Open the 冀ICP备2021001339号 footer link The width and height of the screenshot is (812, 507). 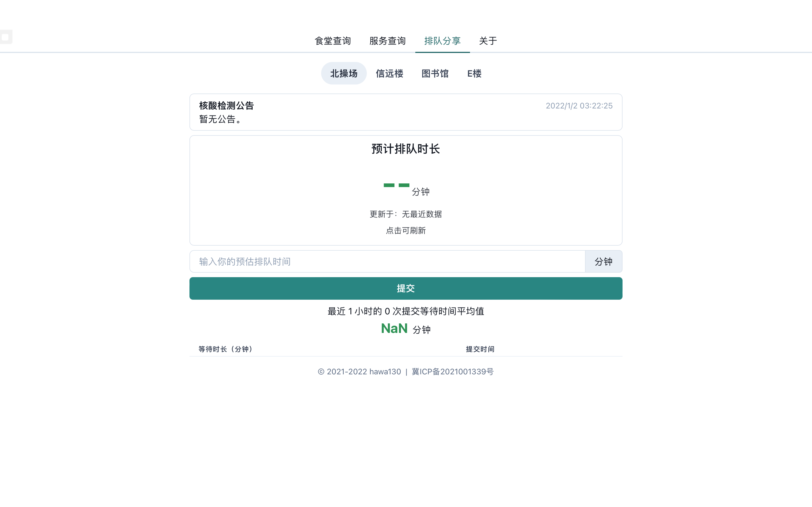pos(453,372)
